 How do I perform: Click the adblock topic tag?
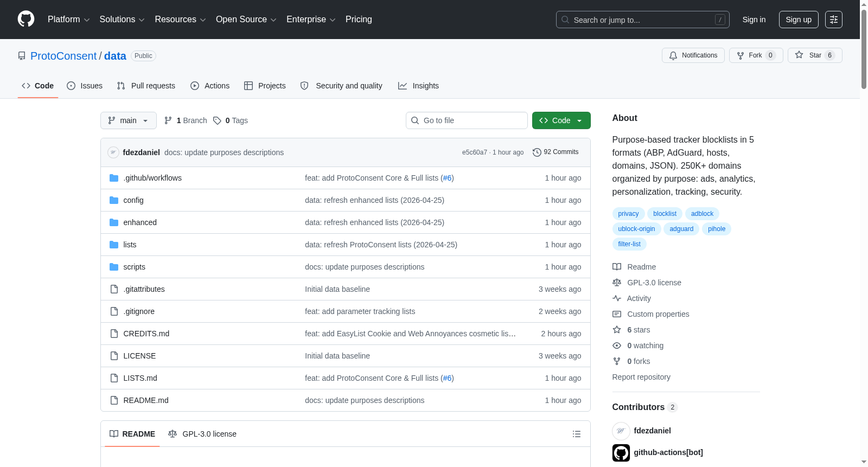(x=702, y=214)
